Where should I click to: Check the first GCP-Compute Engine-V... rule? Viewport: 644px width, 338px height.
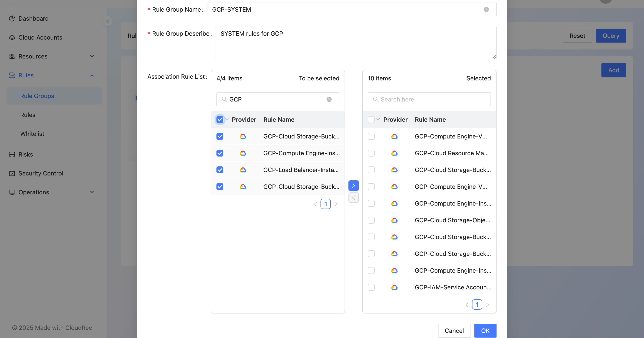371,136
